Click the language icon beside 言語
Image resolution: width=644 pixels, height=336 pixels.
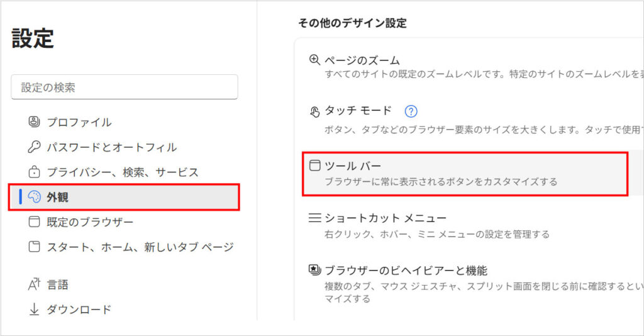(x=35, y=284)
